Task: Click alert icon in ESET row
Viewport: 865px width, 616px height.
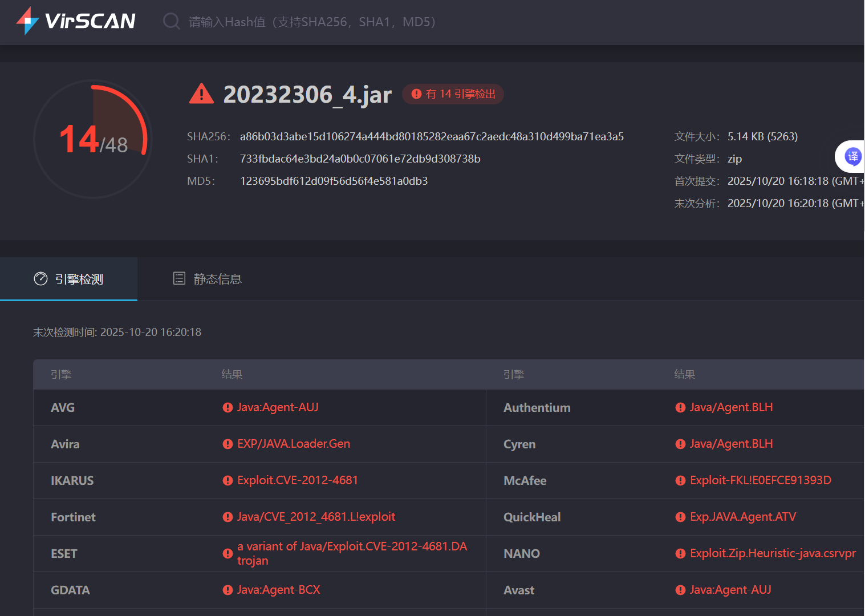Action: click(x=228, y=554)
